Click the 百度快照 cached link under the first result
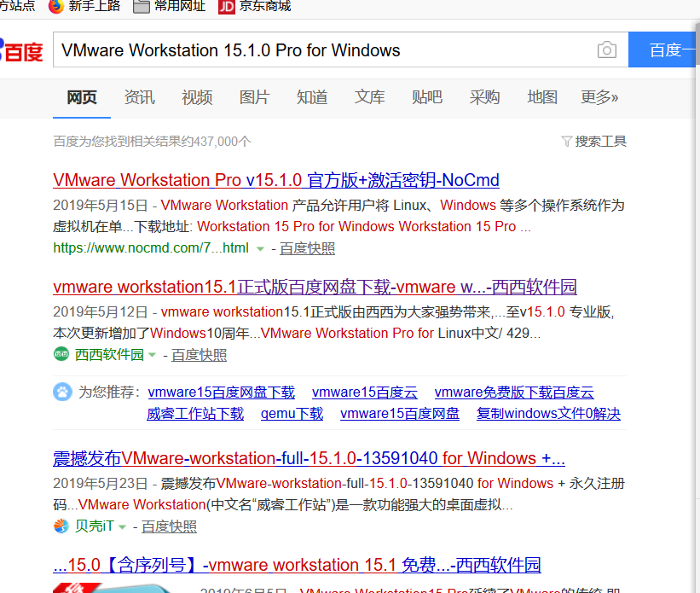The width and height of the screenshot is (700, 593). [308, 247]
